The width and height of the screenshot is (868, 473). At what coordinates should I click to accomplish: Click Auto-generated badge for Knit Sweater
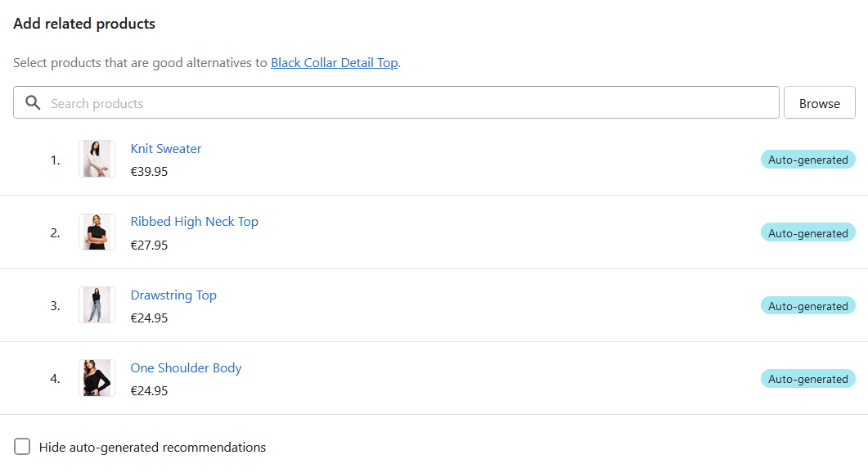click(808, 160)
